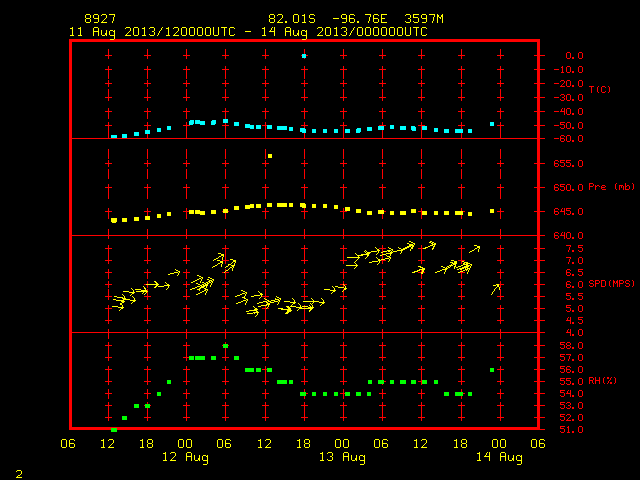This screenshot has width=640, height=480.
Task: Click the 12 Aug date label
Action: point(185,457)
